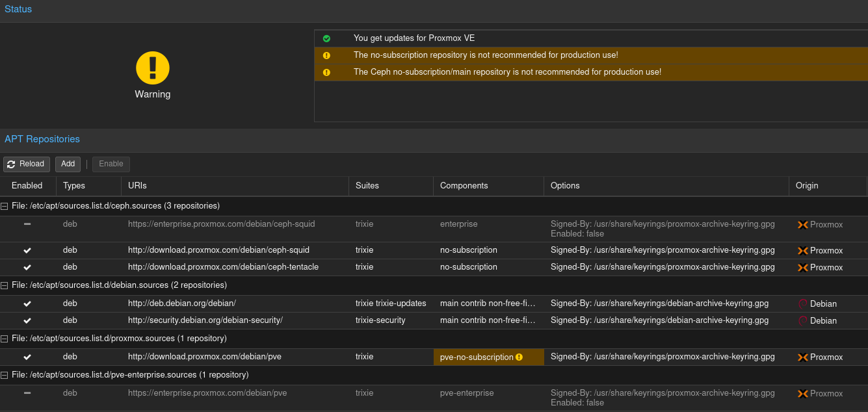Click Signed-By debian-archive-keyring option in debian-security row
Screen dimensions: 868x412
point(659,320)
